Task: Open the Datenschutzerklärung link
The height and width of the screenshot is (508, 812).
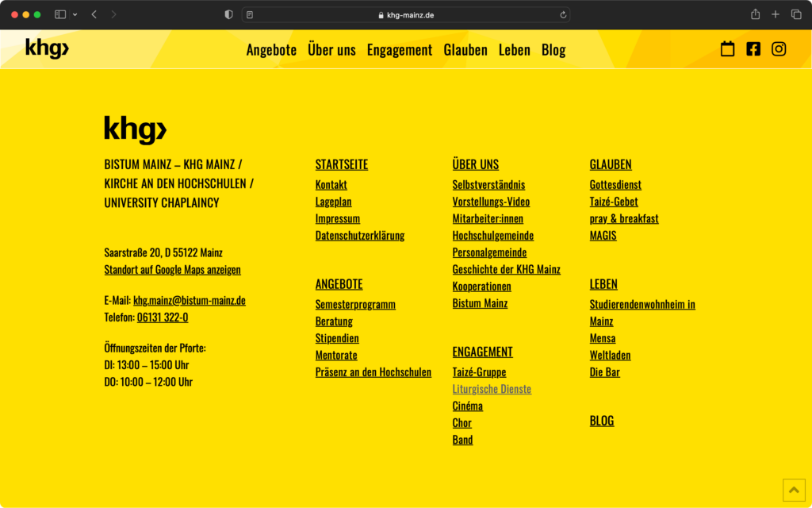Action: pyautogui.click(x=359, y=235)
